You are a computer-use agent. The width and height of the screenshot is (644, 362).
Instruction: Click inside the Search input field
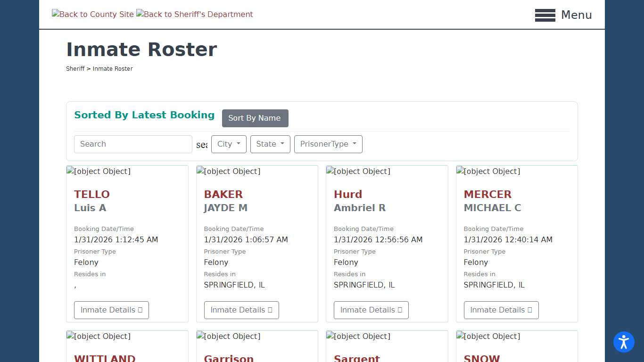click(x=133, y=144)
